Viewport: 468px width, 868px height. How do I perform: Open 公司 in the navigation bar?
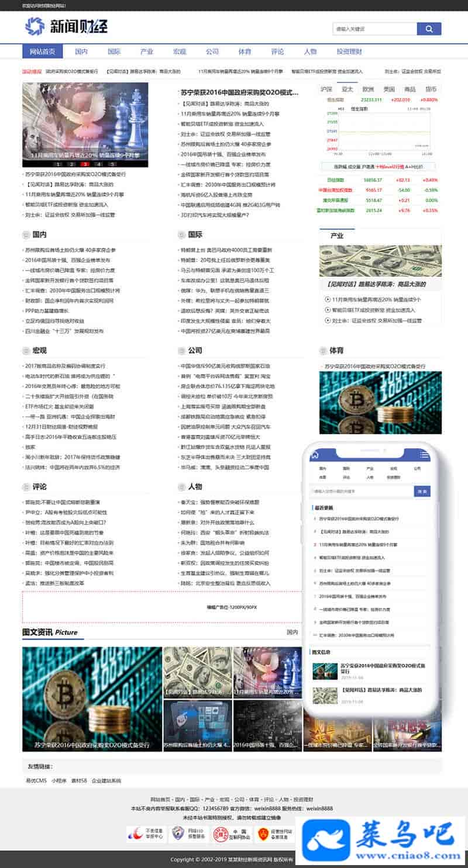212,51
